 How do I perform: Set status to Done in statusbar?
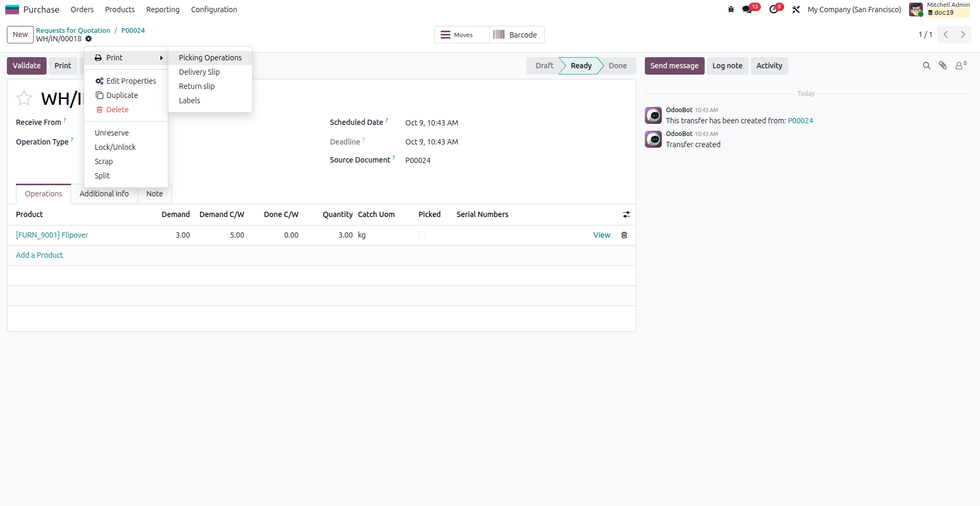617,66
